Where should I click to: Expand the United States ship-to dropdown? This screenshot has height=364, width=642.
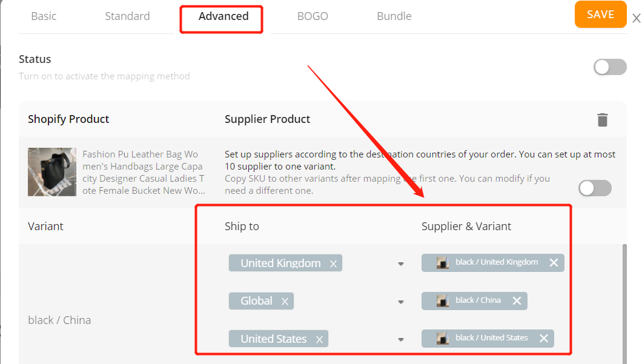tap(401, 340)
